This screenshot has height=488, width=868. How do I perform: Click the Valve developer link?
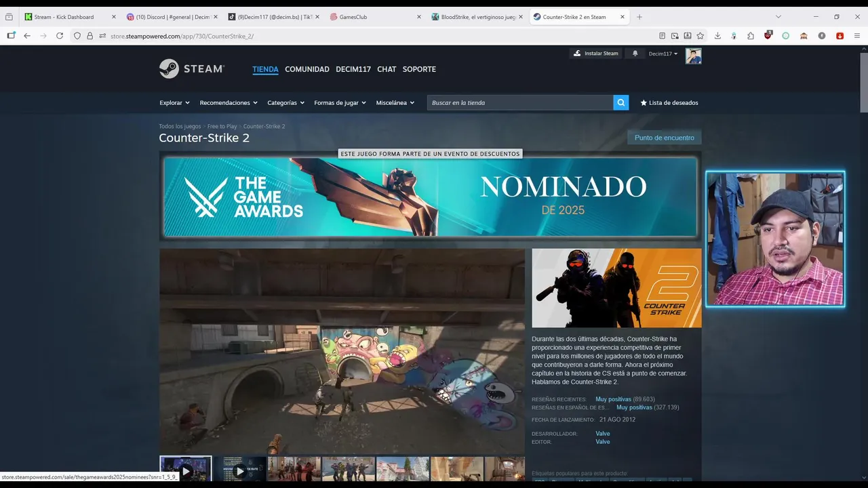[x=602, y=434]
